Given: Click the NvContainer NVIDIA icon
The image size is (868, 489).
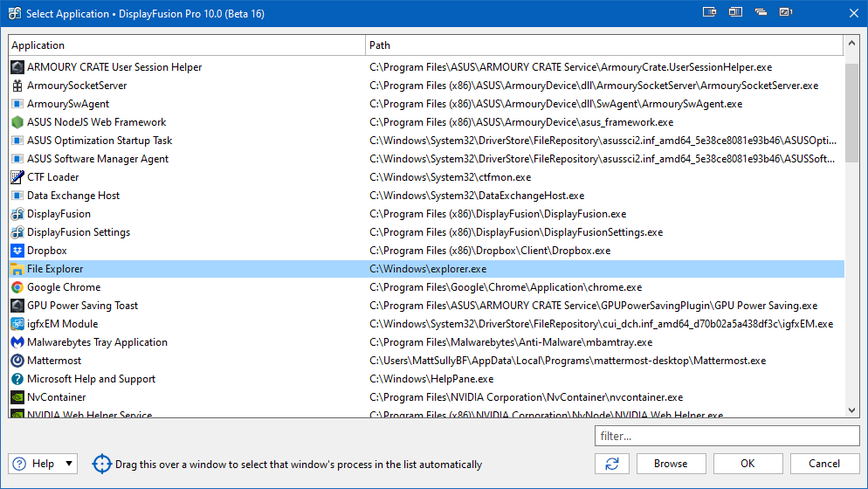Looking at the screenshot, I should pyautogui.click(x=17, y=397).
